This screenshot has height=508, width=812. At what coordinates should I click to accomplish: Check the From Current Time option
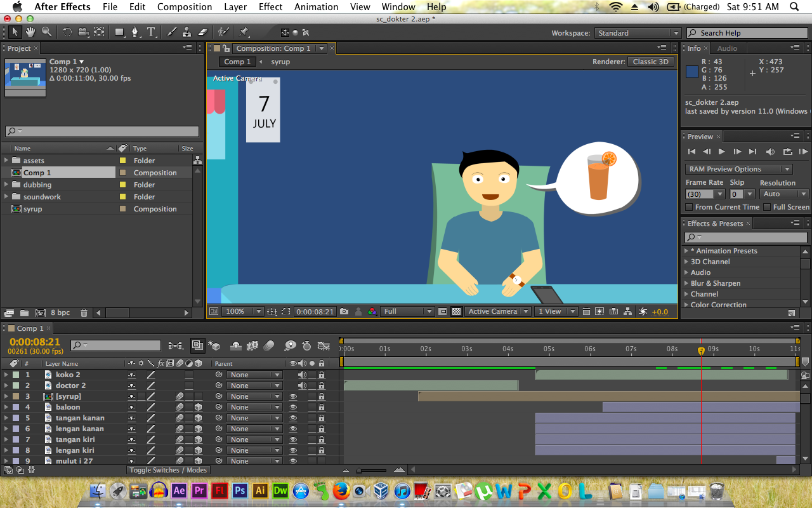[690, 207]
